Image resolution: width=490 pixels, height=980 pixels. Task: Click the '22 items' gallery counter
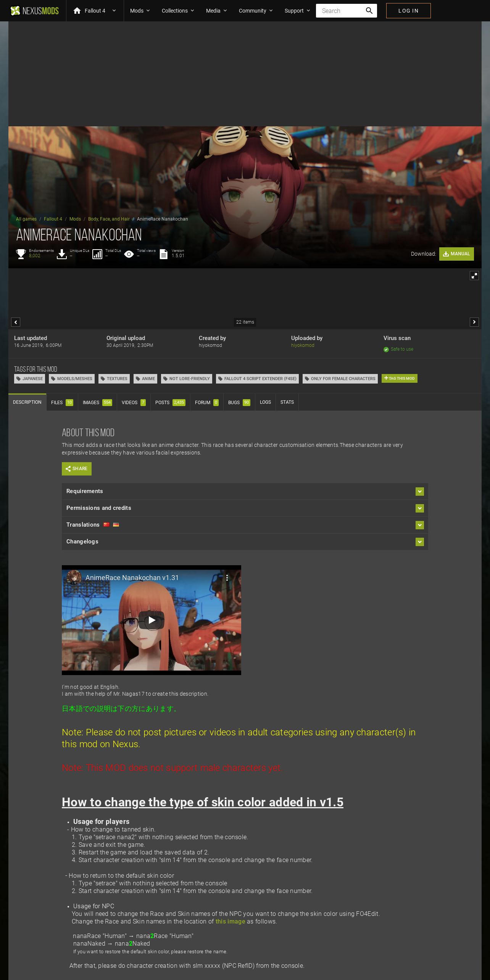tap(245, 322)
